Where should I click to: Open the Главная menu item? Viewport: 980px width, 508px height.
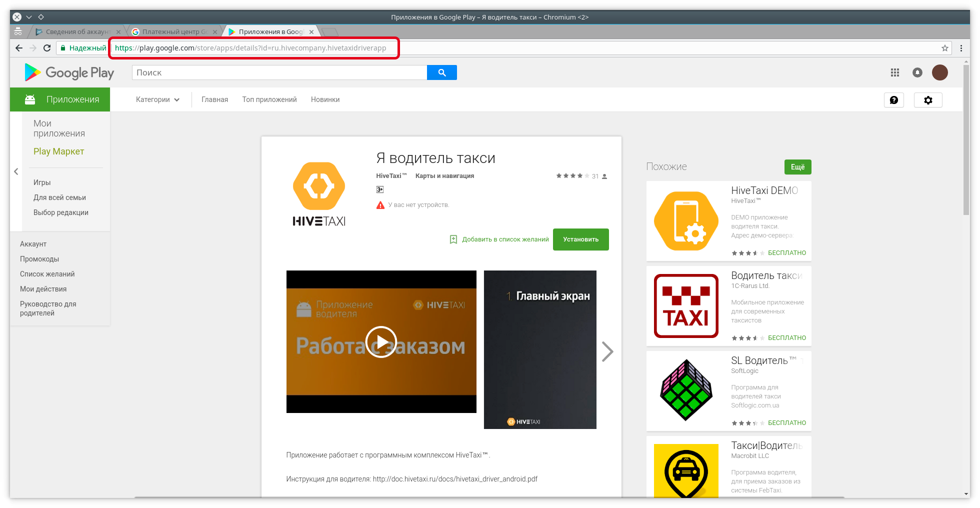click(x=215, y=99)
